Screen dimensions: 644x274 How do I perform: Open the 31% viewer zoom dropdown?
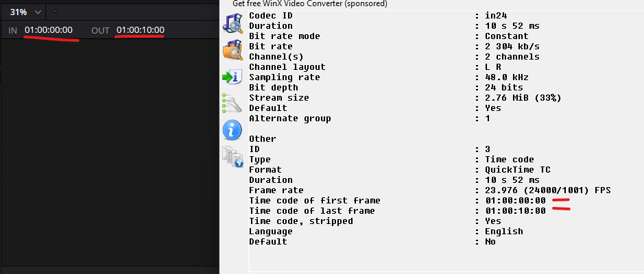click(x=26, y=12)
